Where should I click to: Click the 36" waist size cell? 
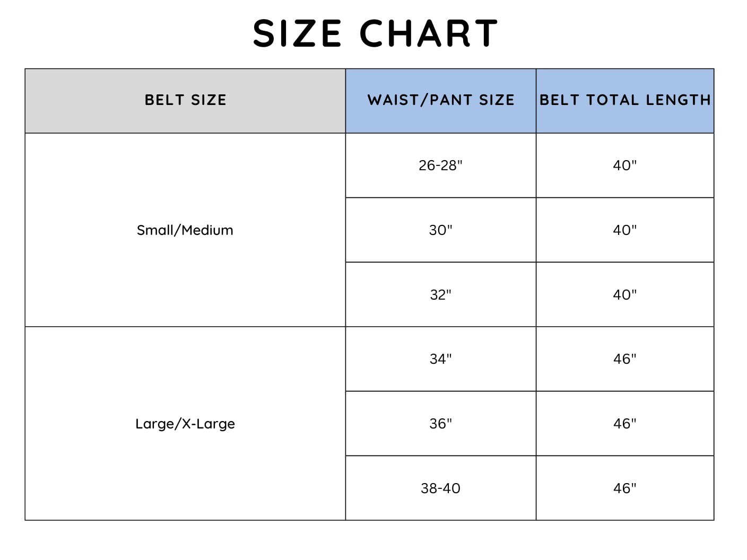tap(440, 424)
